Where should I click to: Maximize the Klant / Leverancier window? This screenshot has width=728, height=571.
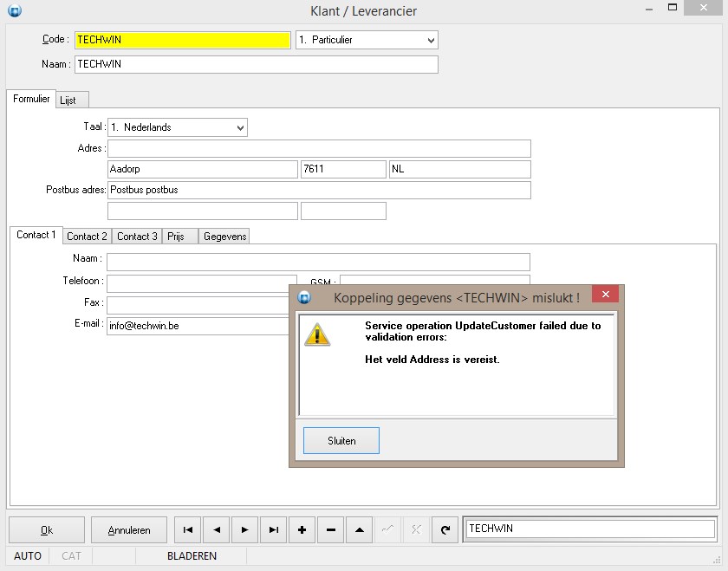pyautogui.click(x=673, y=8)
